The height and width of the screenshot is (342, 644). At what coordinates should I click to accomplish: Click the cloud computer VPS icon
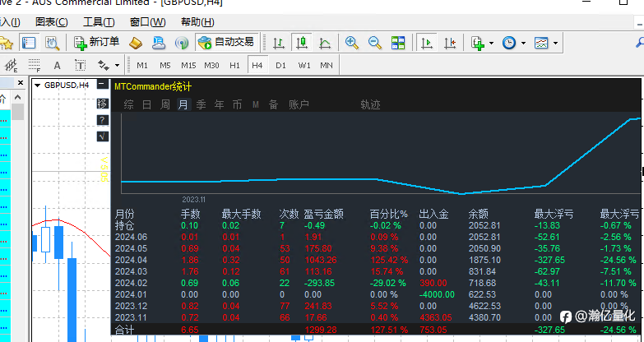pyautogui.click(x=159, y=42)
